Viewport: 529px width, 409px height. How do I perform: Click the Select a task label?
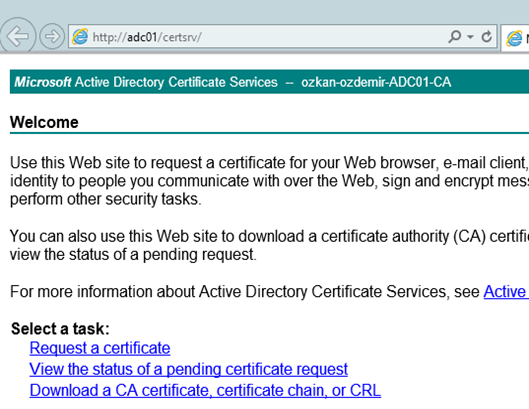tap(60, 328)
